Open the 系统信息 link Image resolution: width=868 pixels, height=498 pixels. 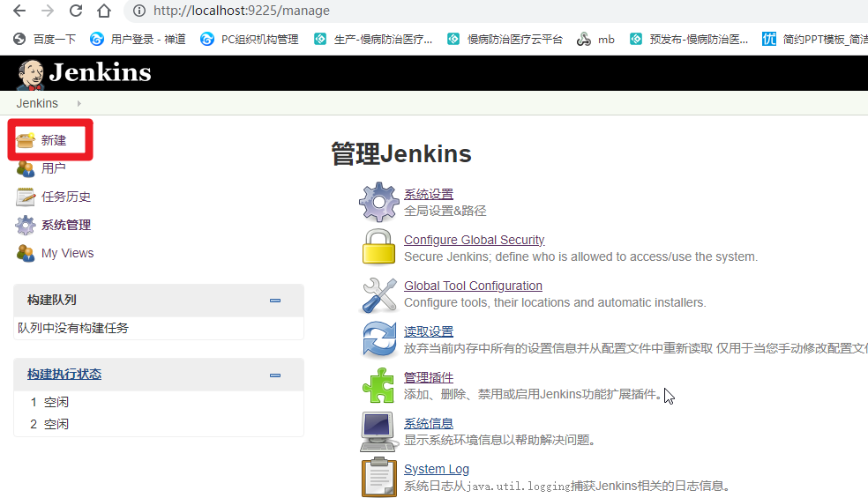[x=429, y=423]
